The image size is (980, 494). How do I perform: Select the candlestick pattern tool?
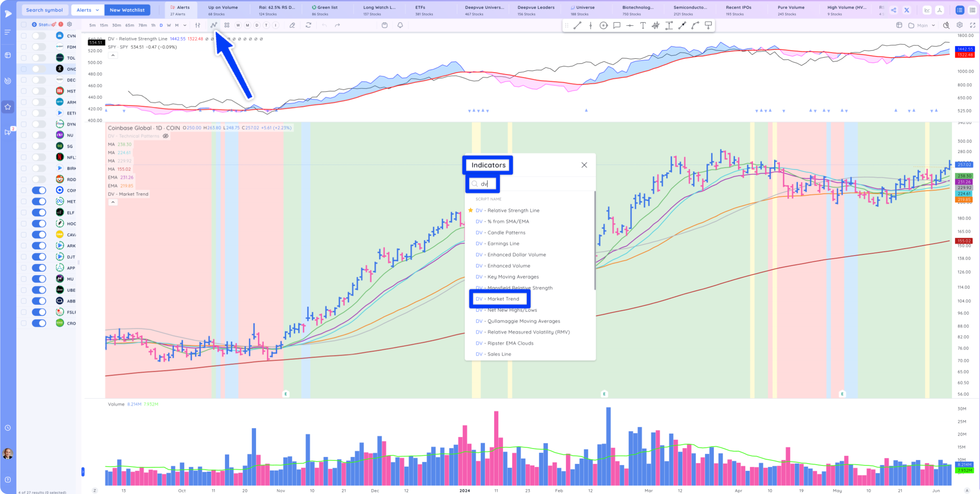coord(656,25)
